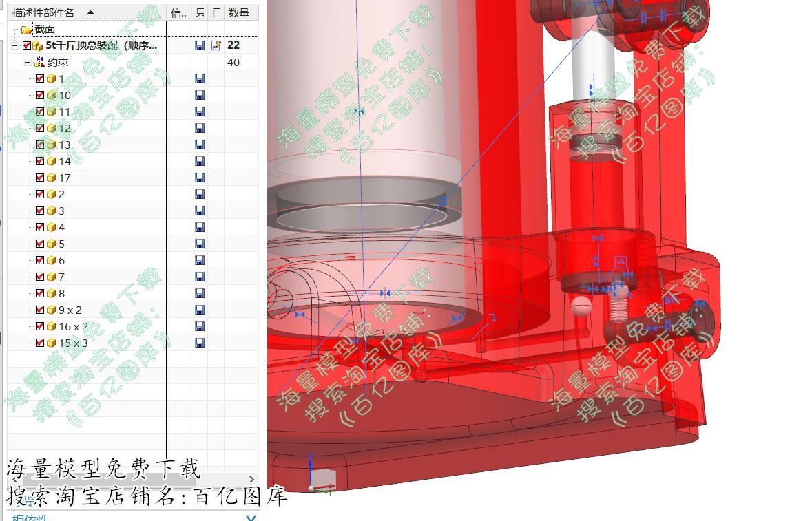Viewport: 812px width, 521px height.
Task: Toggle visibility checkbox for component 5
Action: 40,244
